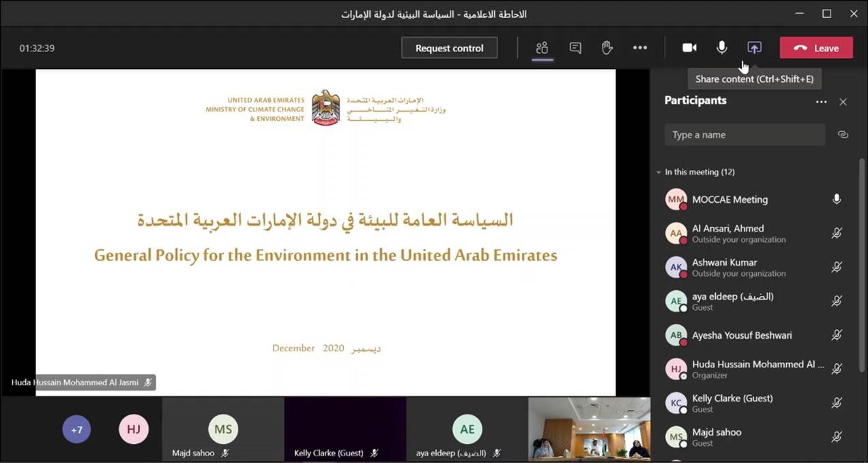Click the Share content icon
The width and height of the screenshot is (868, 463).
coord(754,48)
